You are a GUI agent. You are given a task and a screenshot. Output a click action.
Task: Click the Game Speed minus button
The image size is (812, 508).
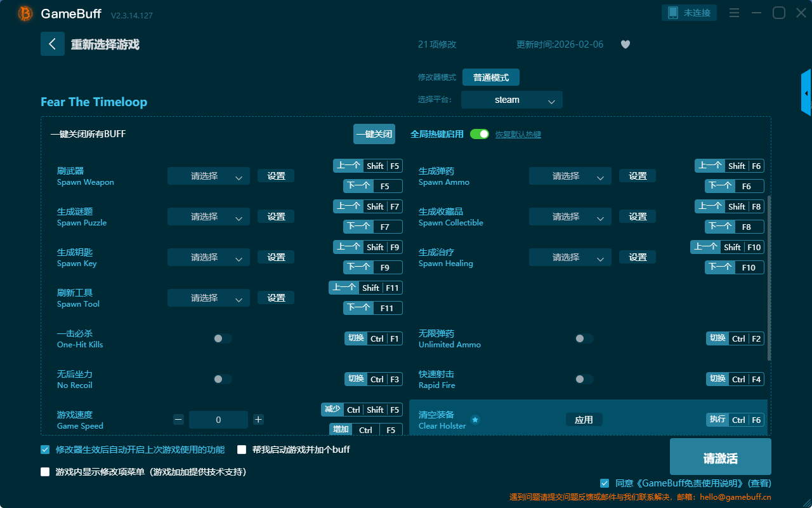[x=178, y=420]
